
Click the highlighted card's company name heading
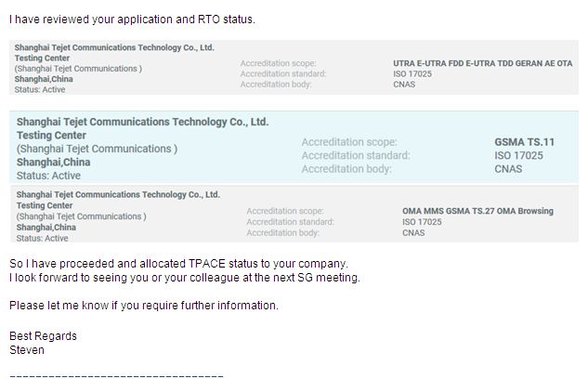[x=142, y=122]
